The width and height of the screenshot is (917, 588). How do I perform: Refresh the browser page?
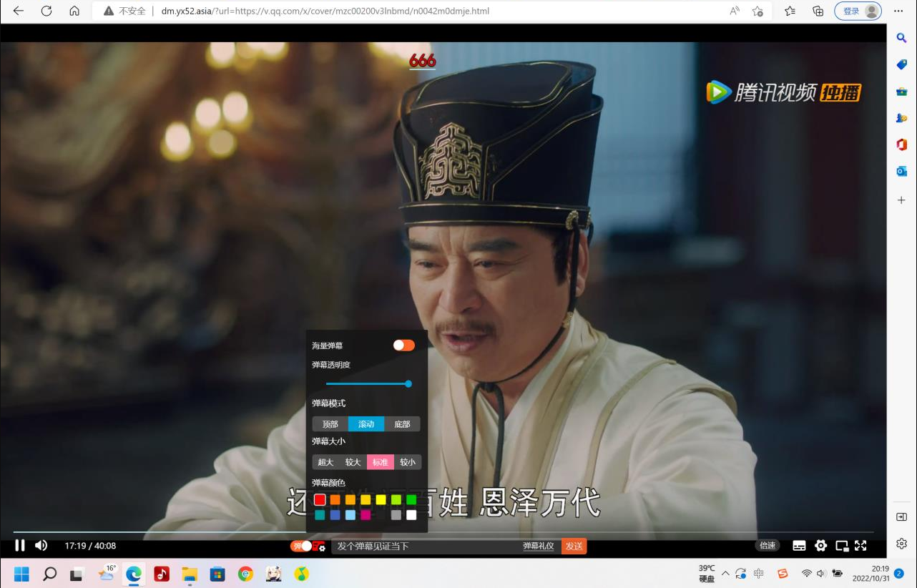[x=46, y=11]
